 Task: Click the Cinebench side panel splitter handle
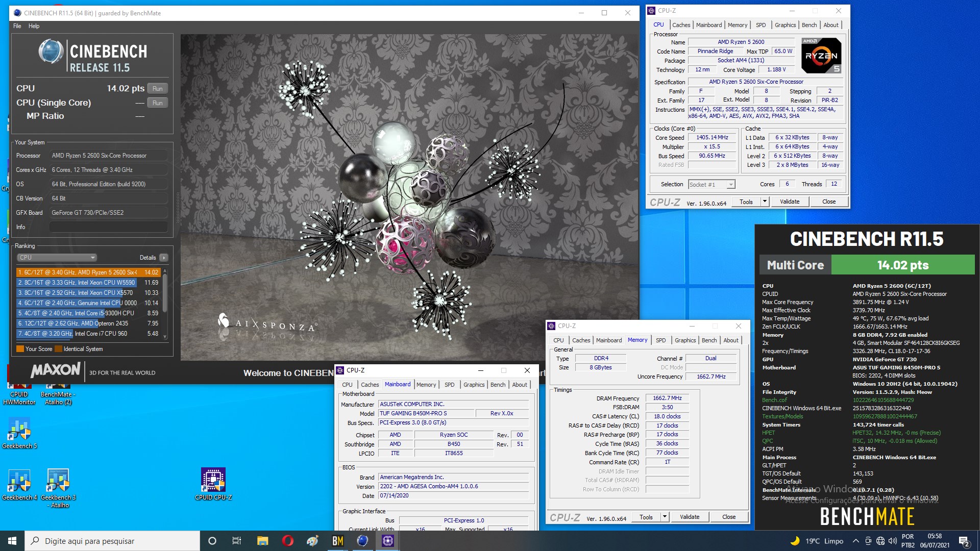pyautogui.click(x=178, y=208)
